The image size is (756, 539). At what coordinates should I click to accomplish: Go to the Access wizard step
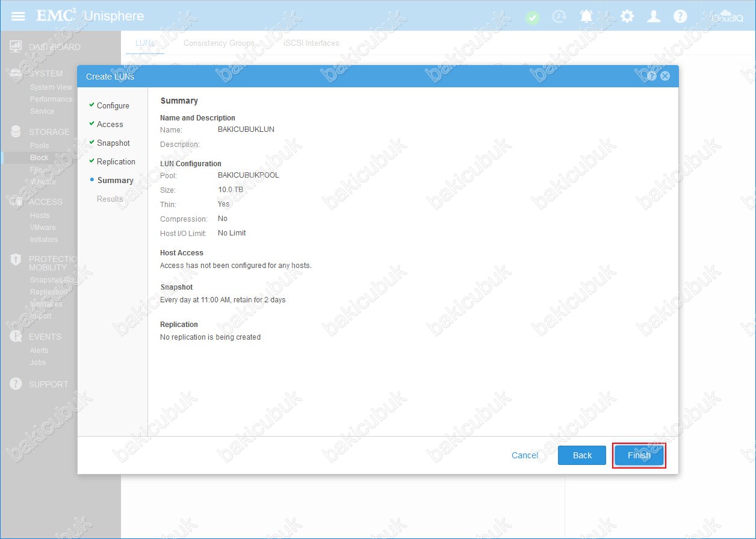[110, 124]
